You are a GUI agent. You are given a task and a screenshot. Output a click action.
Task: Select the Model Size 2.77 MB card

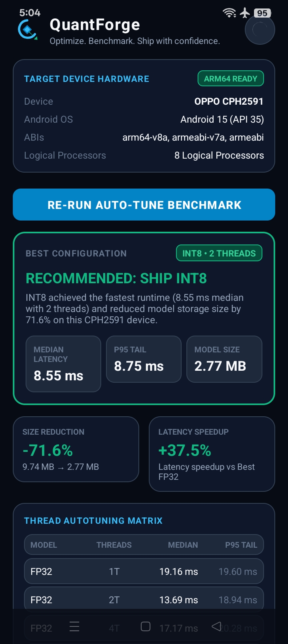click(224, 359)
